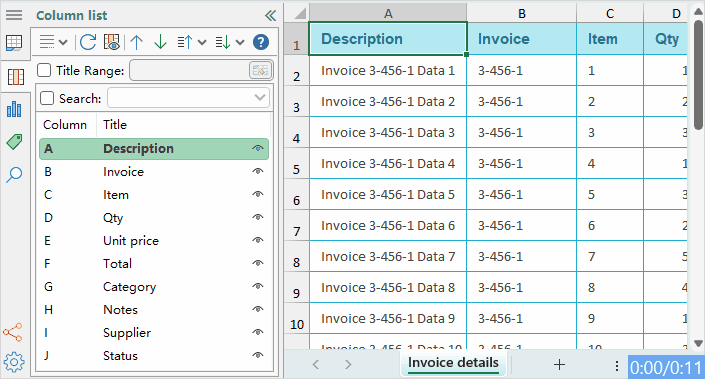Click cell 'Invoice 3-456-1 Data 8'

[x=388, y=287]
